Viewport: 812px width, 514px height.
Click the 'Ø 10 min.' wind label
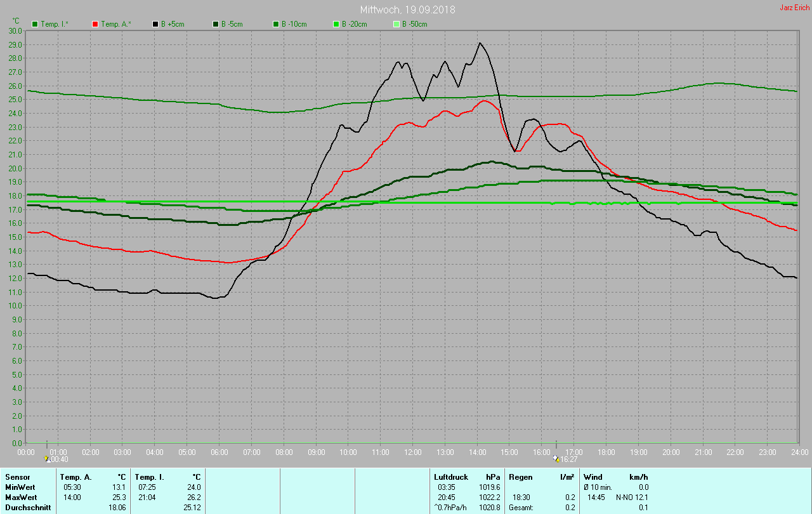598,487
